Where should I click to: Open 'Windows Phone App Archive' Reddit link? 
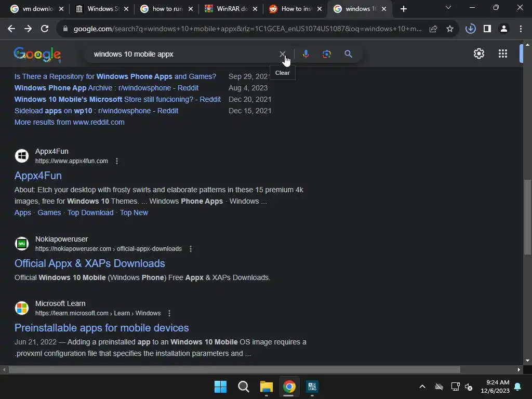(107, 88)
